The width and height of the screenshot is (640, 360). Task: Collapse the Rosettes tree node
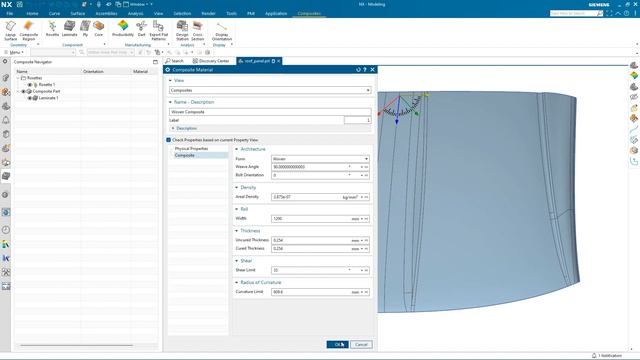point(18,78)
